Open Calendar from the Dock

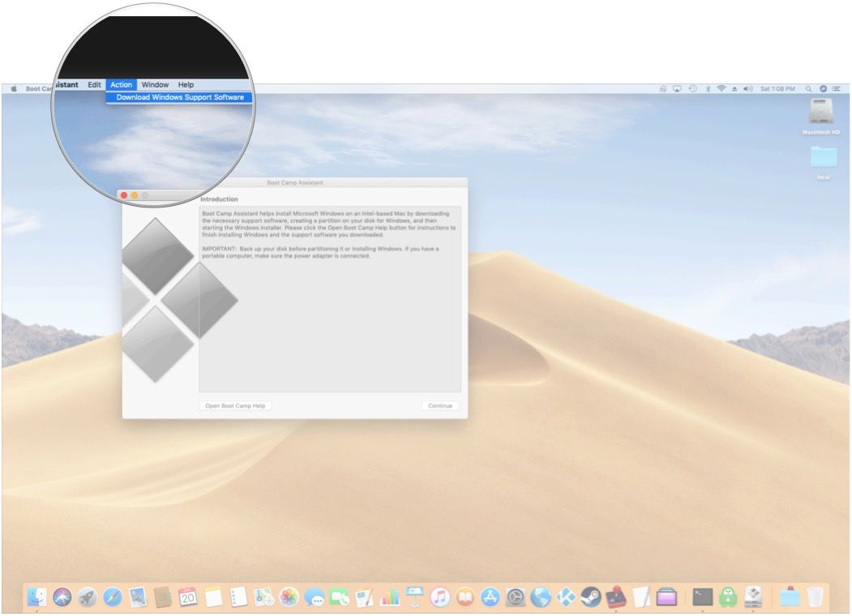tap(186, 597)
